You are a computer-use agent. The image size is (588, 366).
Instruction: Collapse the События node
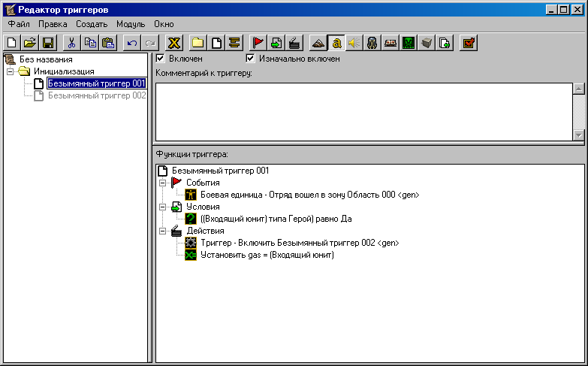tap(162, 183)
